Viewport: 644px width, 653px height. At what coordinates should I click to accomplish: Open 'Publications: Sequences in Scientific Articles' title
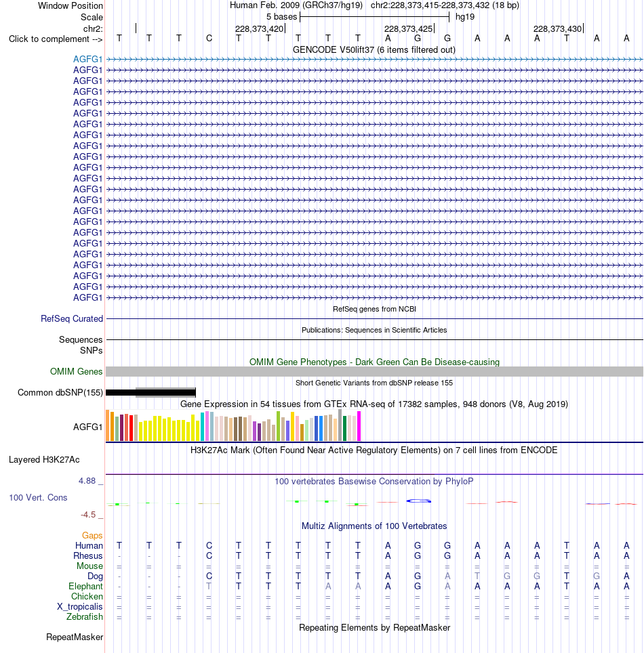pyautogui.click(x=374, y=330)
